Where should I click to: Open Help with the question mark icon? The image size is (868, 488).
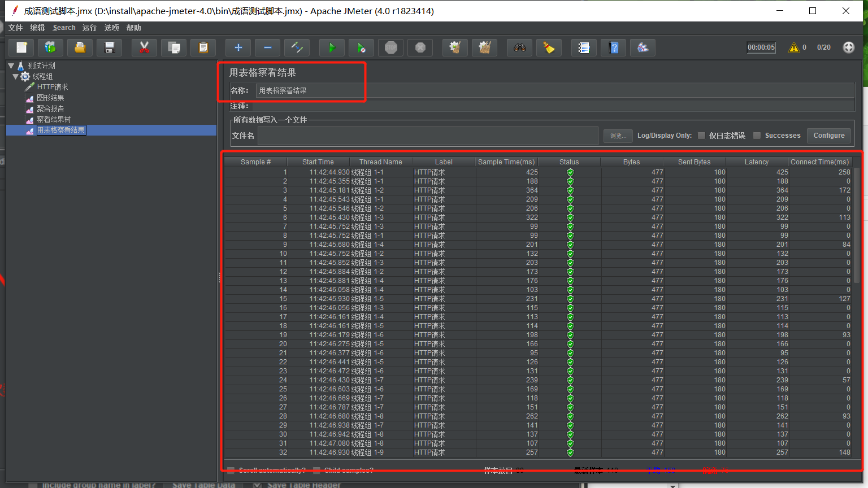[614, 48]
